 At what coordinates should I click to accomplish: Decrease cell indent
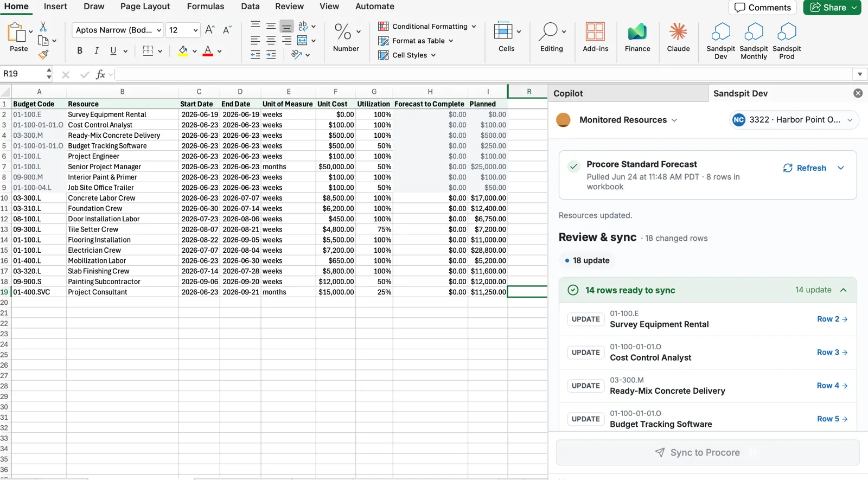tap(255, 54)
